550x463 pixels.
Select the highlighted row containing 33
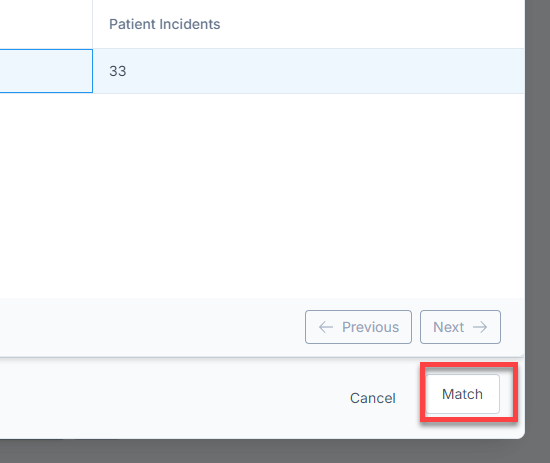(x=262, y=71)
